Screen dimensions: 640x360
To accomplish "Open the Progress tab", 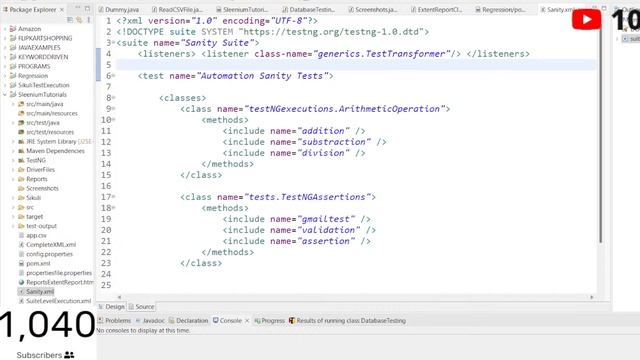I will (269, 321).
